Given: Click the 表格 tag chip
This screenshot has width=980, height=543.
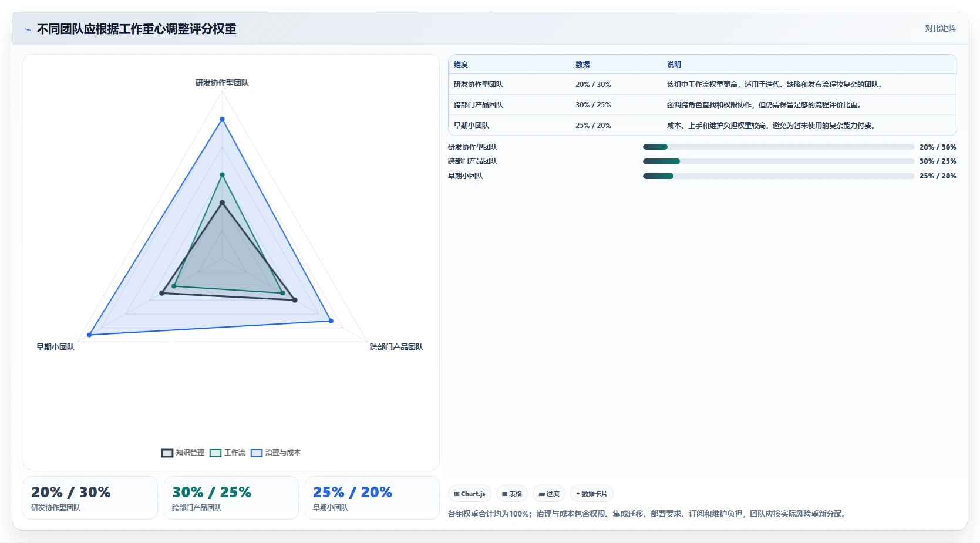Looking at the screenshot, I should point(512,494).
